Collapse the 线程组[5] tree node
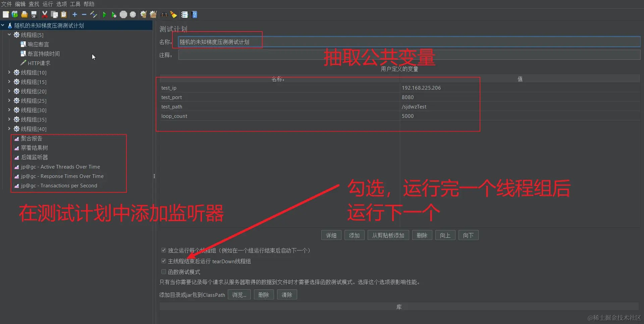 [9, 35]
